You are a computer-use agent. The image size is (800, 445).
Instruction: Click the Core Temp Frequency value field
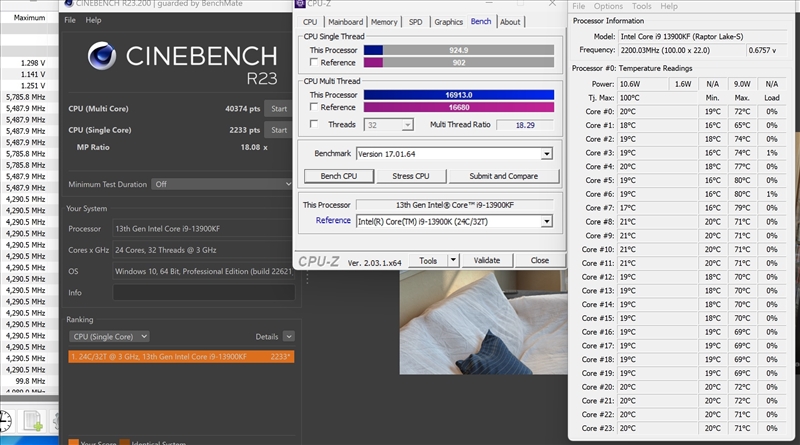[681, 50]
